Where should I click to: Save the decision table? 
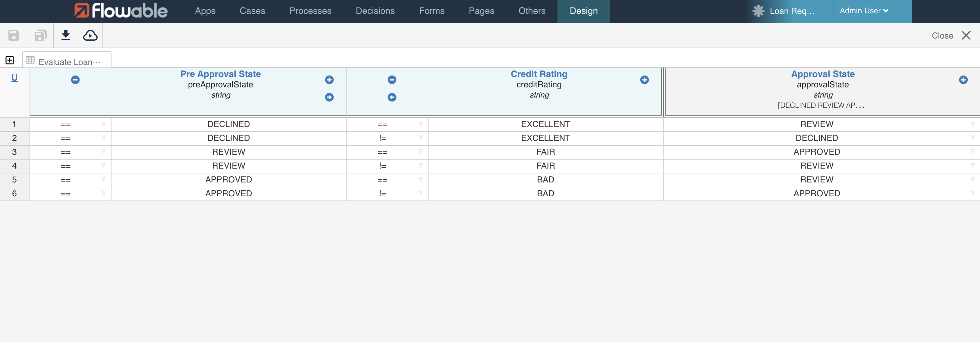click(x=13, y=35)
